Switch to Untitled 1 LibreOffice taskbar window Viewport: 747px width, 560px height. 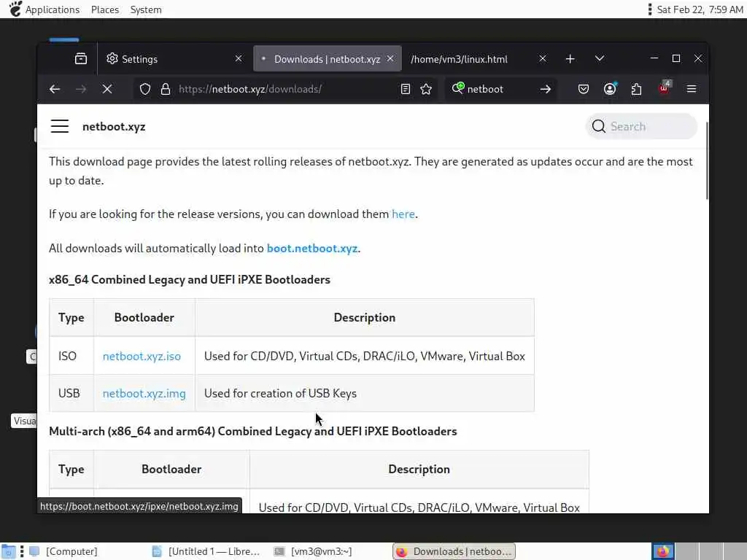click(x=206, y=551)
